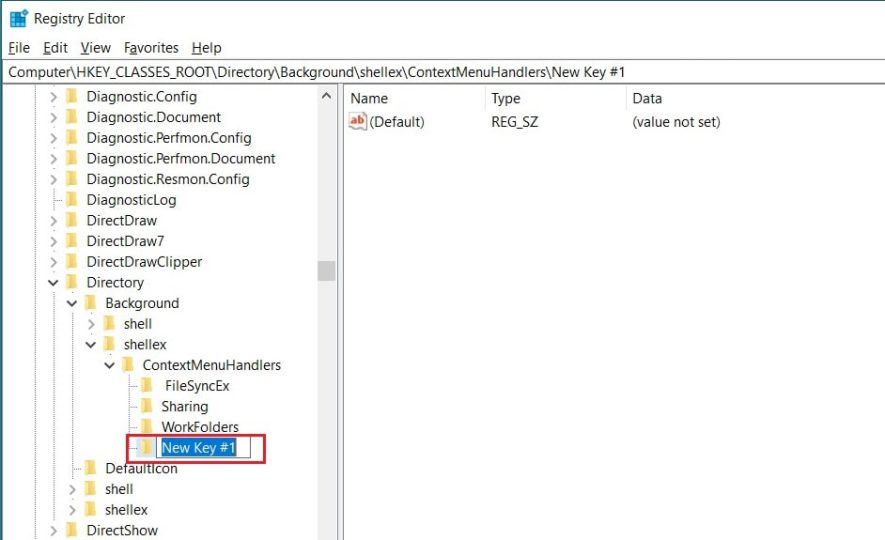Click the DefaultIcon folder icon
Image resolution: width=885 pixels, height=540 pixels.
click(x=90, y=468)
